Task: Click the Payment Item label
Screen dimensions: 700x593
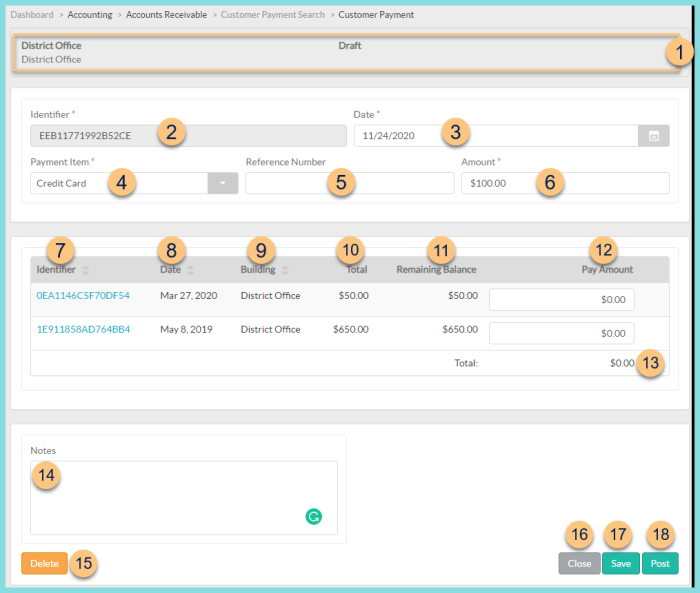Action: pos(59,162)
